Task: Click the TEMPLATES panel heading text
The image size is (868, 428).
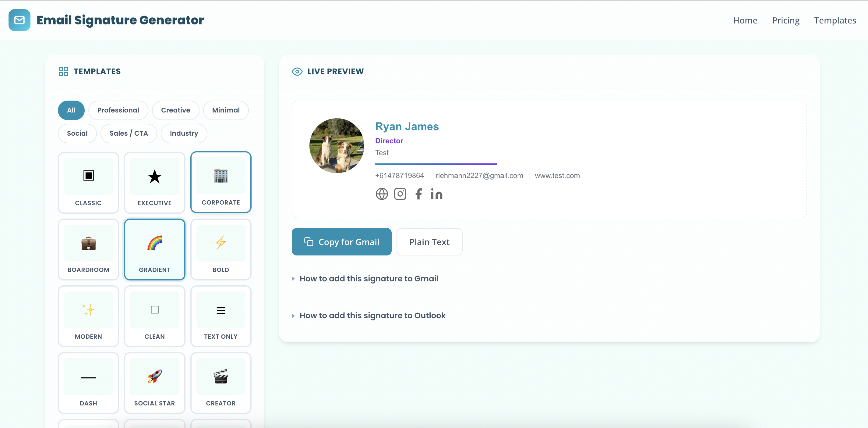Action: point(97,72)
